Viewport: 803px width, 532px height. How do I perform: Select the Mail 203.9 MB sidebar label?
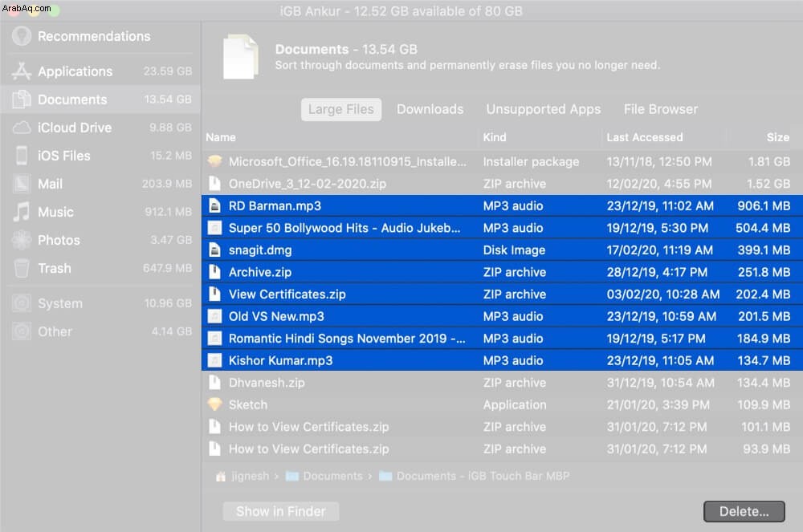coord(50,184)
